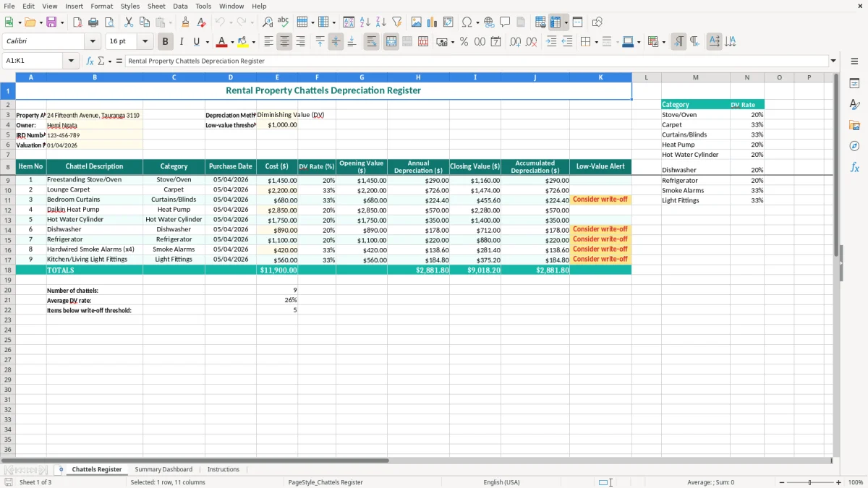This screenshot has height=488, width=868.
Task: Toggle Merge and Center Cells
Action: [x=391, y=42]
